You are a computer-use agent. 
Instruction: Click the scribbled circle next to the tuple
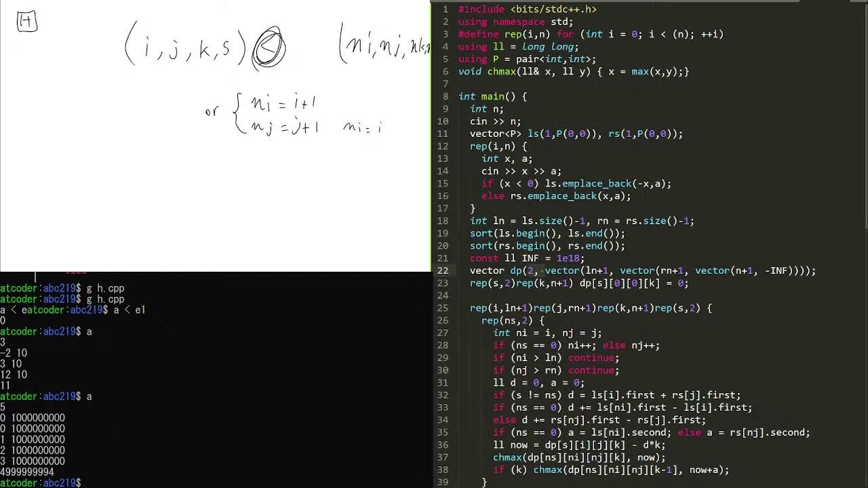269,47
